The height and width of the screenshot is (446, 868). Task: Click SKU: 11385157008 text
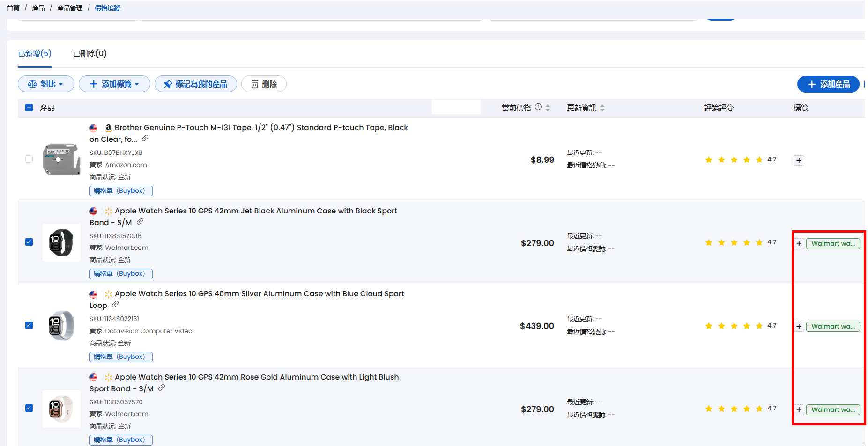[x=115, y=236]
